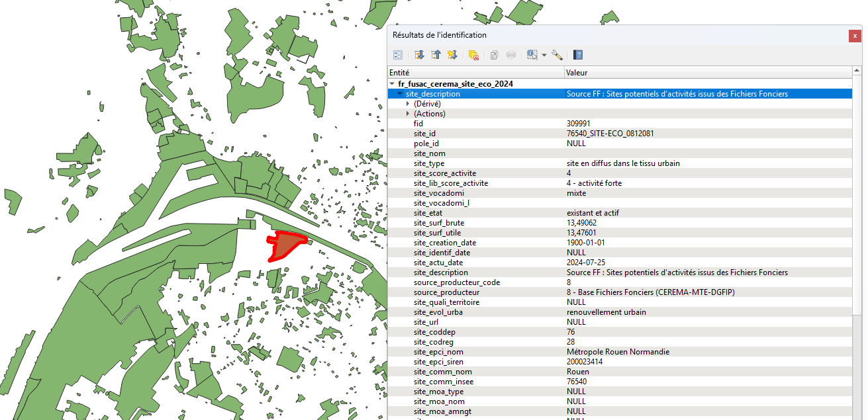The height and width of the screenshot is (420, 868).
Task: Open the identify selection mode dropdown arrow
Action: click(x=544, y=55)
